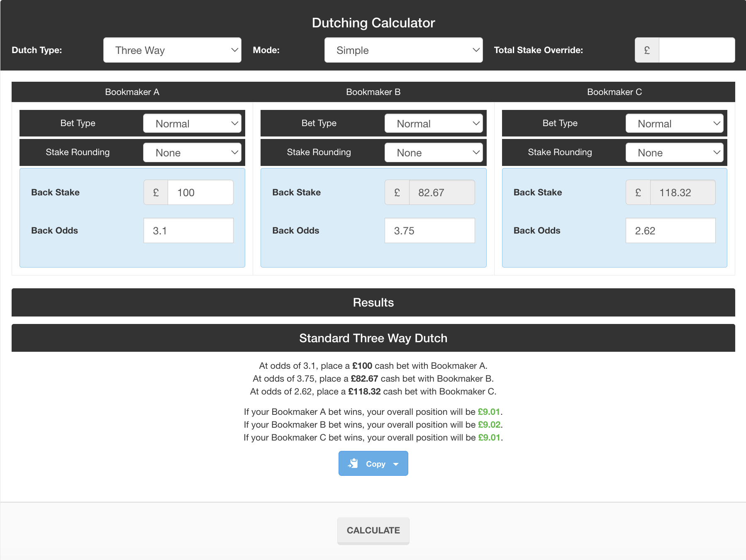
Task: Open Bookmaker B Bet Type dropdown
Action: click(434, 124)
